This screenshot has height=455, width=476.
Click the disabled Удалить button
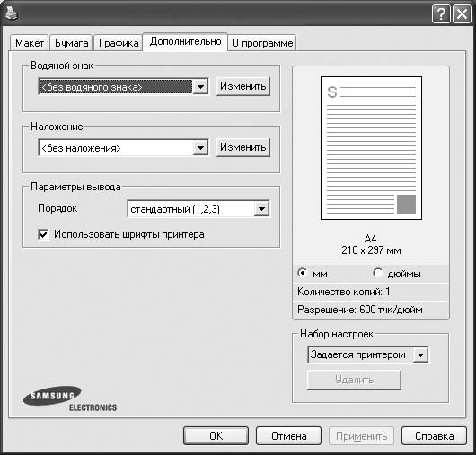[x=354, y=380]
